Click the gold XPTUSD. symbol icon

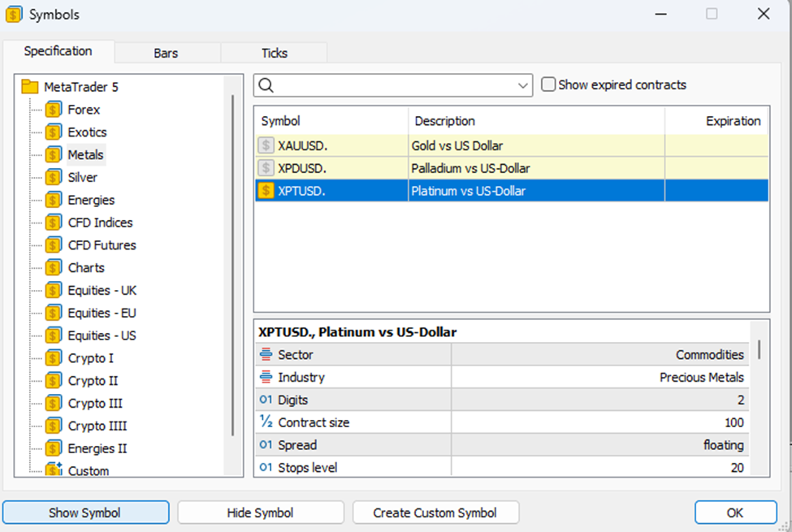266,191
